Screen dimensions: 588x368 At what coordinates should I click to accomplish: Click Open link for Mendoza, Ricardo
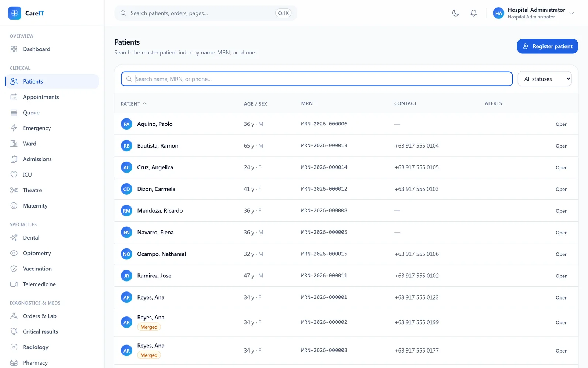(x=562, y=211)
